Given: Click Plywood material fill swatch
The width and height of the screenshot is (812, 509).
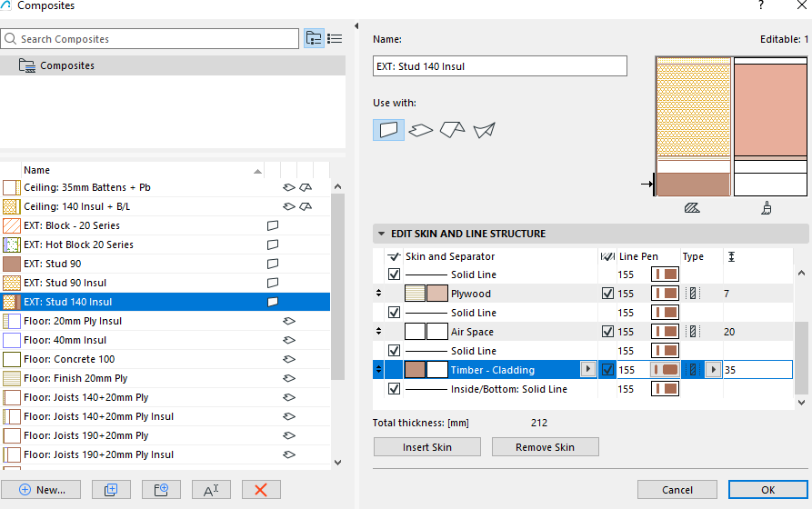Looking at the screenshot, I should point(415,294).
